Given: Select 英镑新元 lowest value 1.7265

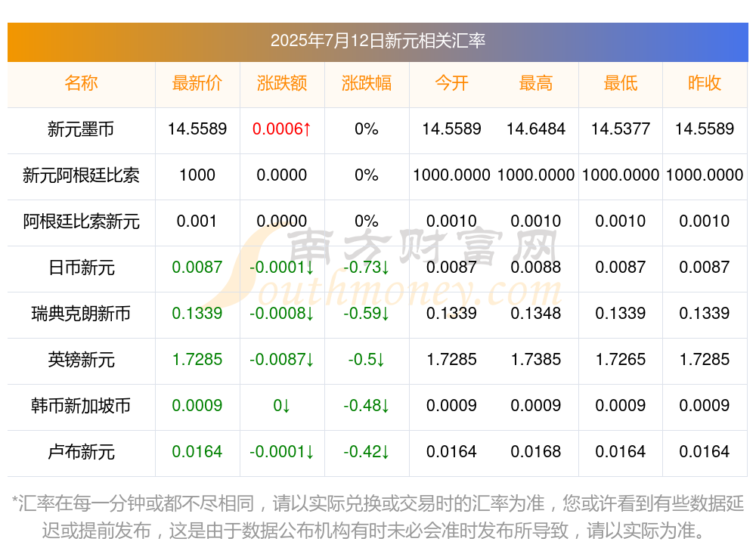Looking at the screenshot, I should pos(621,359).
